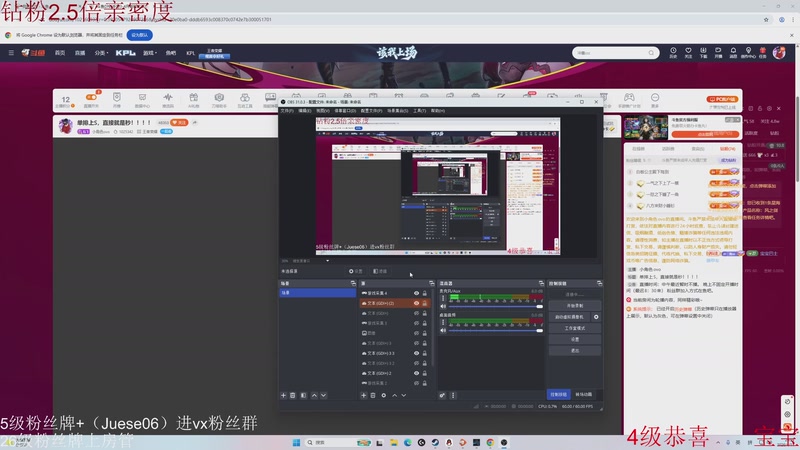Open 文件(F) menu in OBS
Image resolution: width=800 pixels, height=450 pixels.
click(x=287, y=111)
